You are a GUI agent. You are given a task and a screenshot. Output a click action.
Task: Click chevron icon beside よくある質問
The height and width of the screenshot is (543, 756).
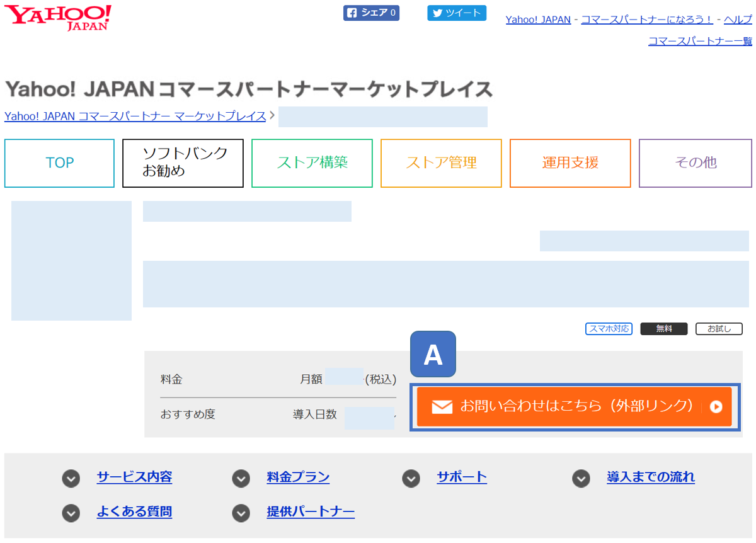(71, 513)
